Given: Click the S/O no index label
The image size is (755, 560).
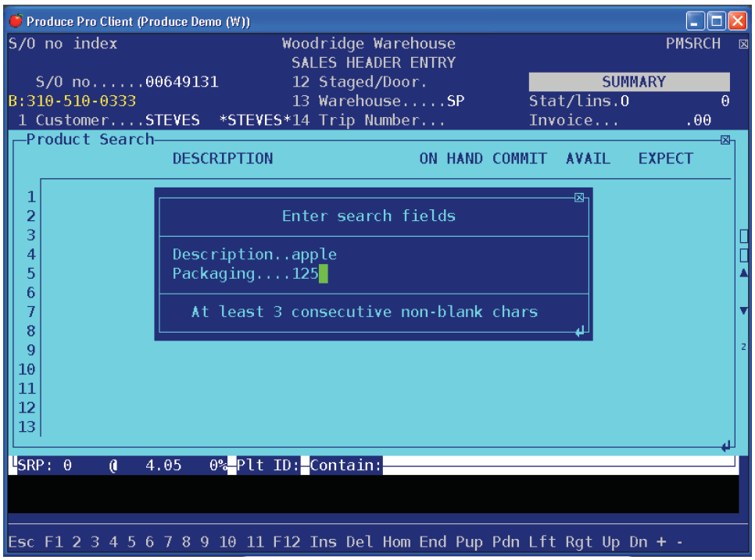Looking at the screenshot, I should point(63,44).
